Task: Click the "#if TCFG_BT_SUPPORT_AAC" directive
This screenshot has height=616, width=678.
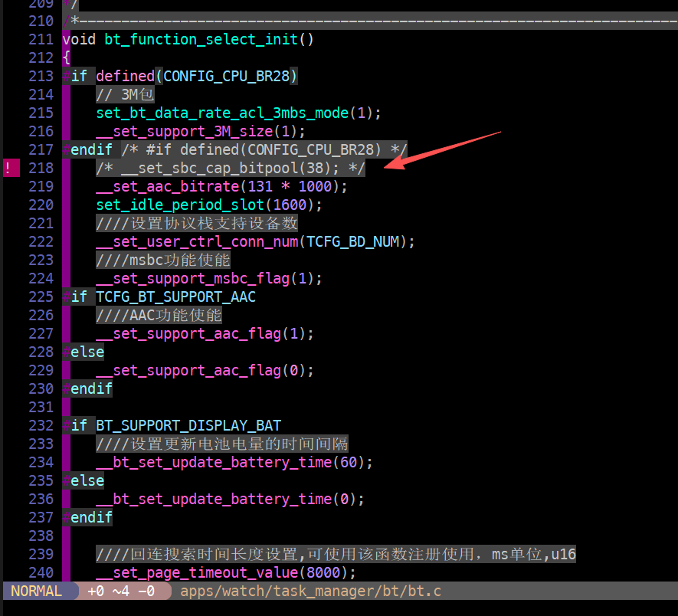Action: [159, 297]
